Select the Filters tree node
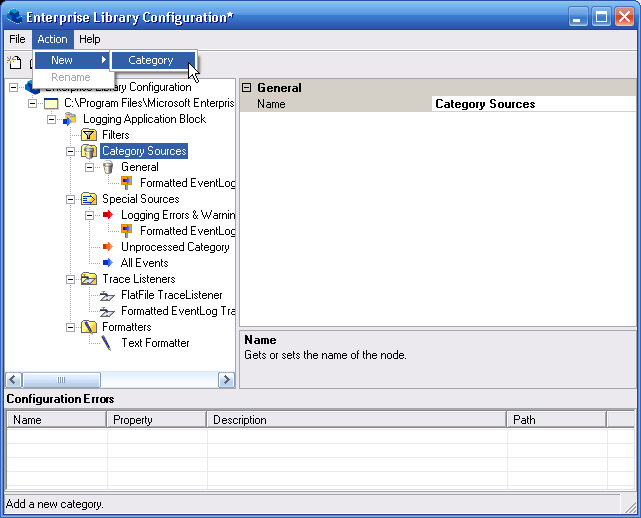 point(116,135)
